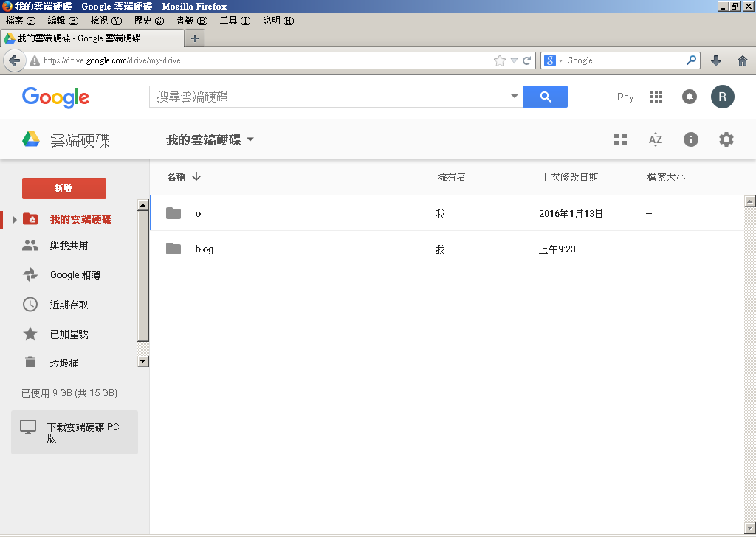The height and width of the screenshot is (537, 756).
Task: Click the sidebar scrollbar thumb
Action: (x=143, y=276)
